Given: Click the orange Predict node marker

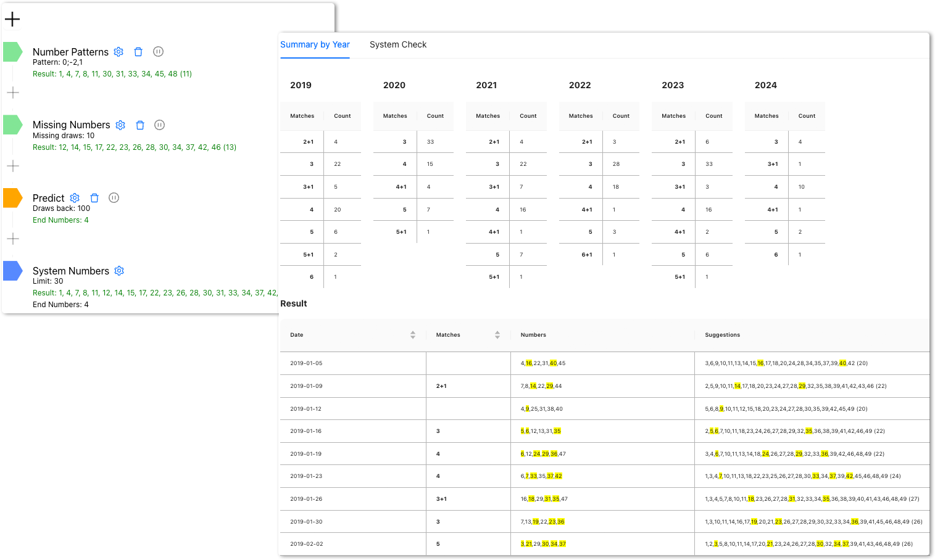Looking at the screenshot, I should click(x=13, y=198).
